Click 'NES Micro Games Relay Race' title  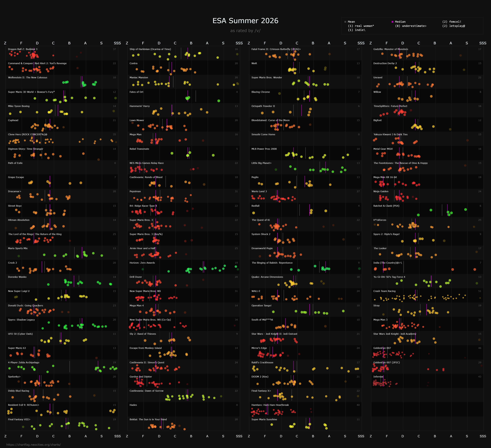coord(147,163)
